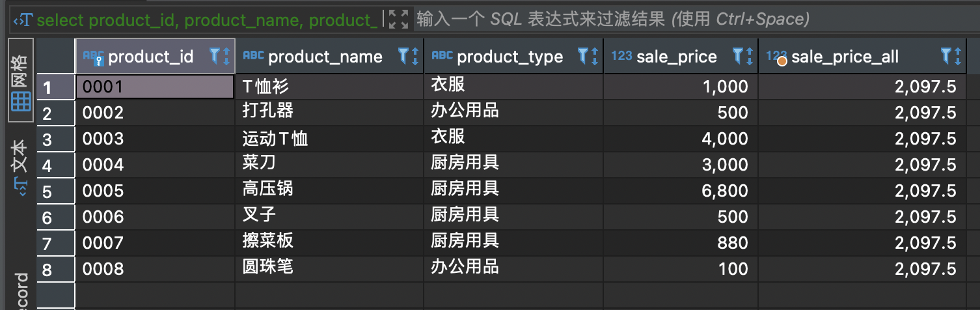Open the filter icon on product_type column

point(583,57)
